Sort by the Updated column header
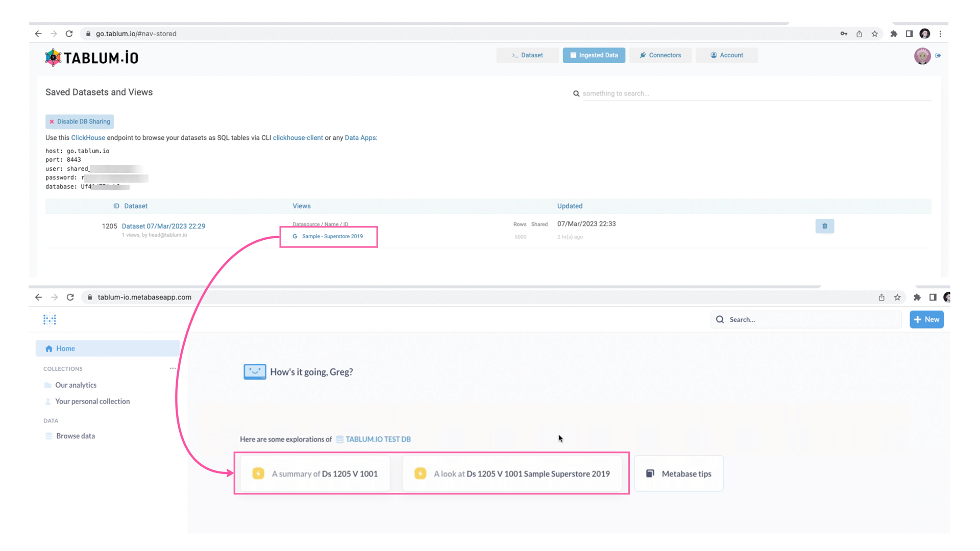 coord(570,206)
